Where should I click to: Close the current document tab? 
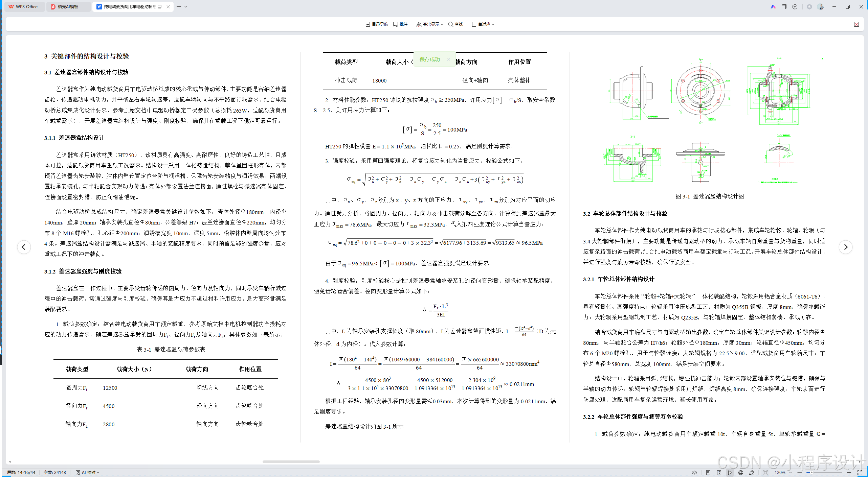point(168,7)
